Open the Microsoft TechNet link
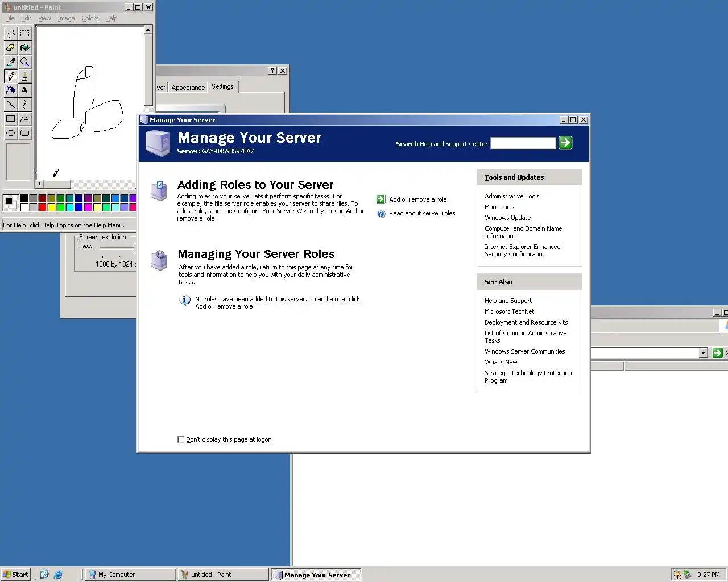 point(509,311)
